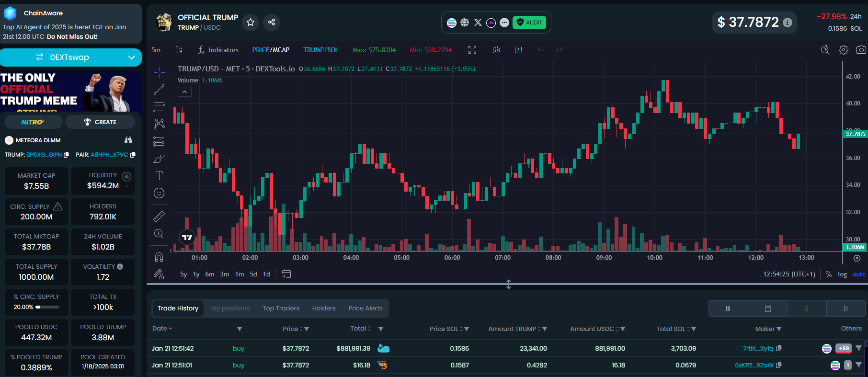Open the trade history calendar filter
Screen dimensions: 868x377
pyautogui.click(x=768, y=308)
